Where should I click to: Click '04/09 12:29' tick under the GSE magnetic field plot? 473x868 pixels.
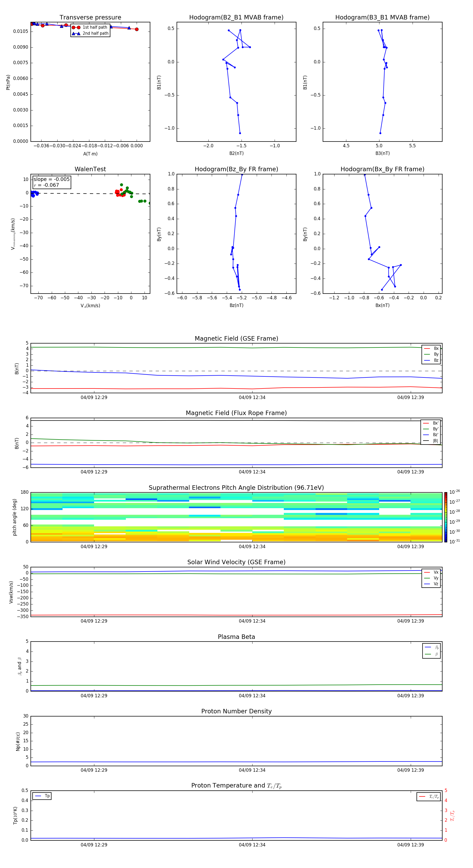pos(94,397)
